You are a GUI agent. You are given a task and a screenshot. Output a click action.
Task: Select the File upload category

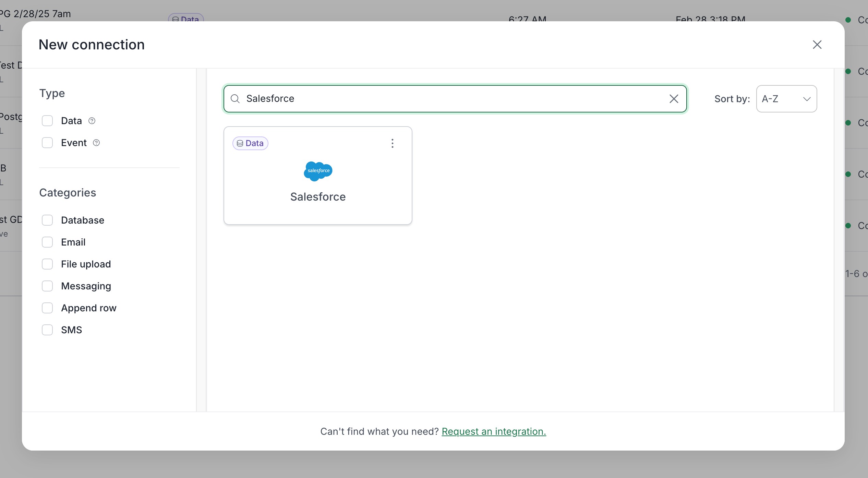(47, 264)
